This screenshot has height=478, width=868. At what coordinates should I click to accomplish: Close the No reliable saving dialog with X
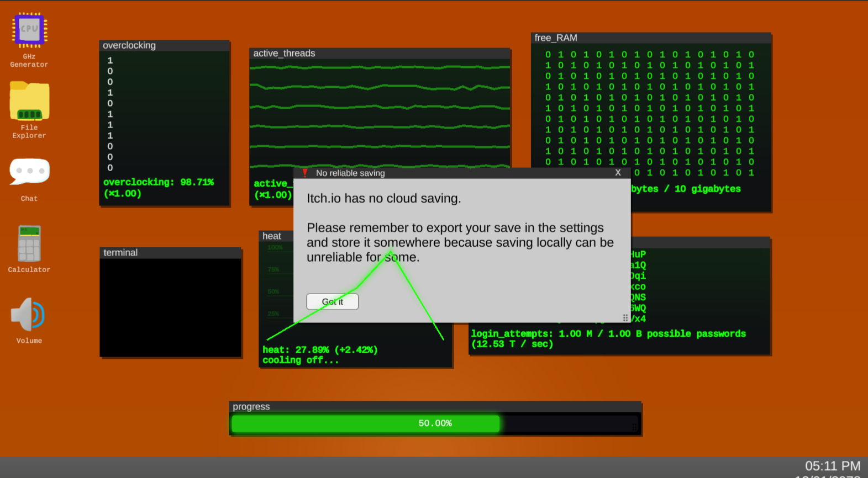pos(618,173)
